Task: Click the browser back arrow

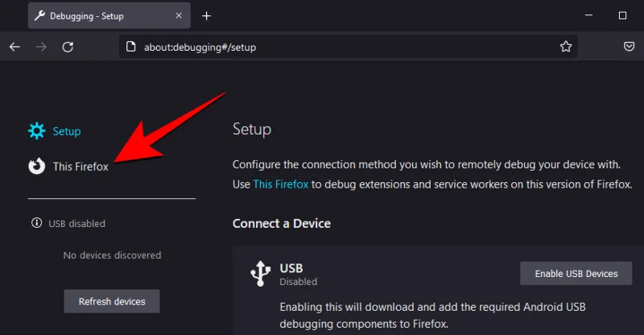Action: click(x=14, y=47)
